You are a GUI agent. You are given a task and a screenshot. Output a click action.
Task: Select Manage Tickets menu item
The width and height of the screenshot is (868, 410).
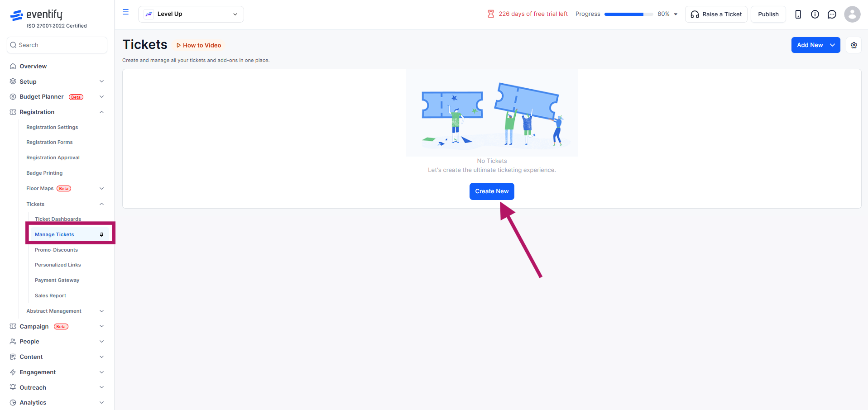point(54,234)
